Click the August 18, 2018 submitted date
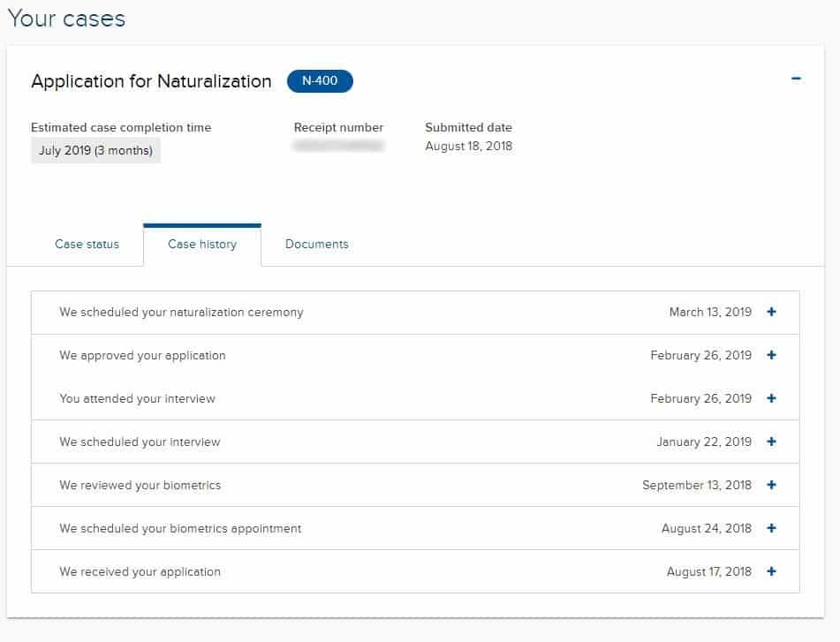 click(468, 146)
